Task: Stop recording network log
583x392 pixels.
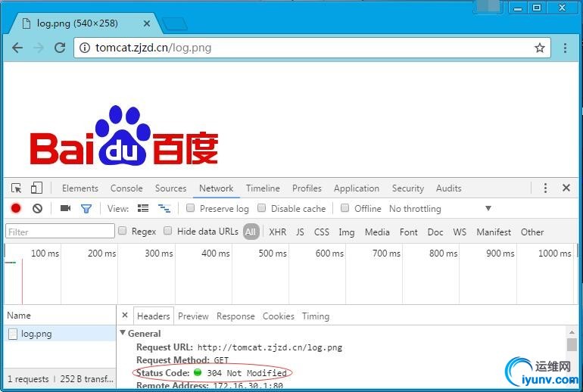Action: click(x=16, y=208)
